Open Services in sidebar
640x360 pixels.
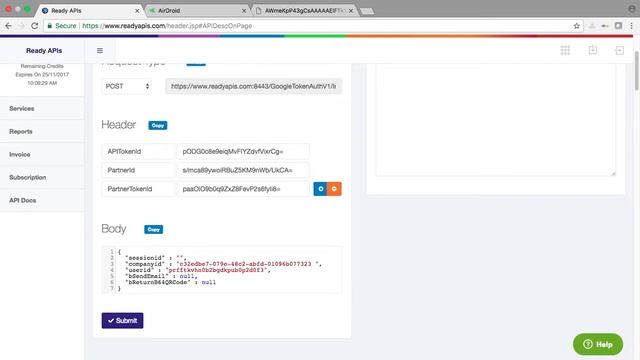pos(42,108)
